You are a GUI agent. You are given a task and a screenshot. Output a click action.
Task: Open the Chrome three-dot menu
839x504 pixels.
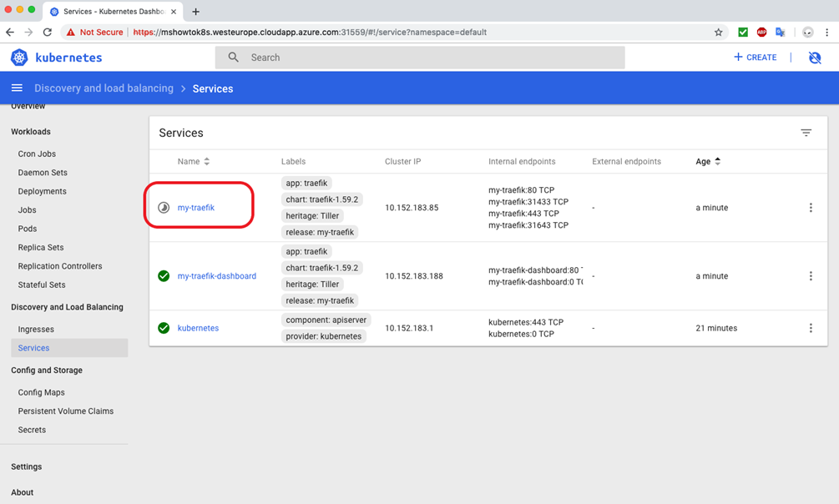pyautogui.click(x=826, y=32)
